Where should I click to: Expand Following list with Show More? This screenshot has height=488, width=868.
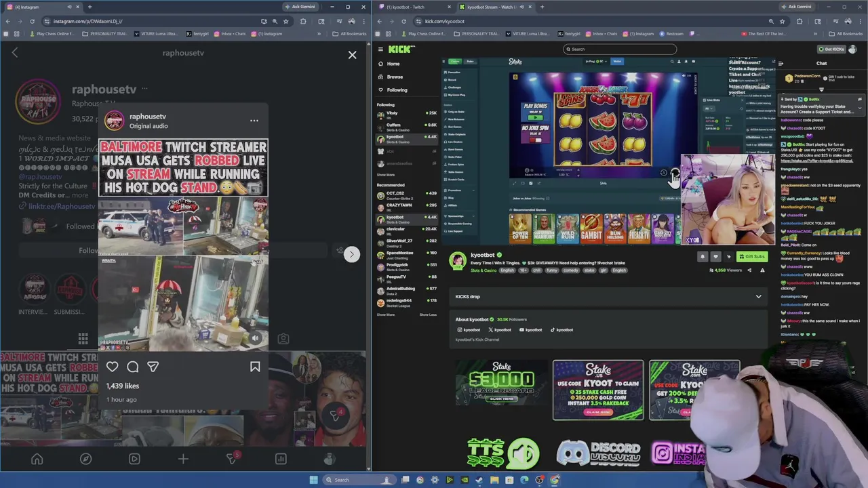click(386, 175)
